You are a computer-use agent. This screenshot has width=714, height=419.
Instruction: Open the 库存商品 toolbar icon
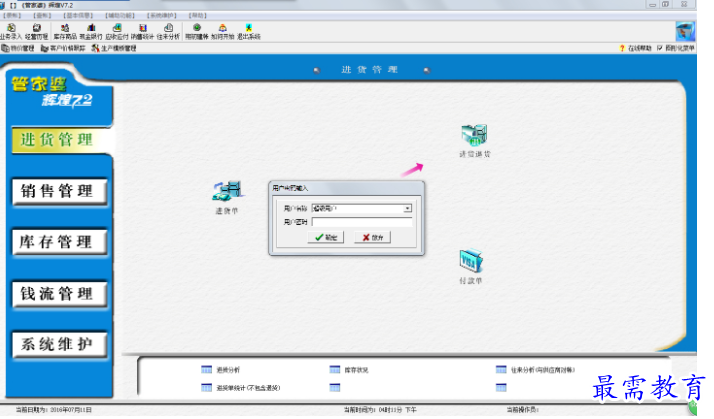point(65,31)
